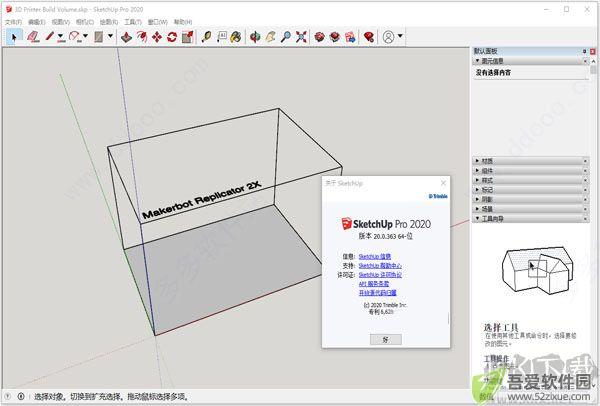The width and height of the screenshot is (600, 406).
Task: Close the 材质 panel with its x
Action: (585, 161)
